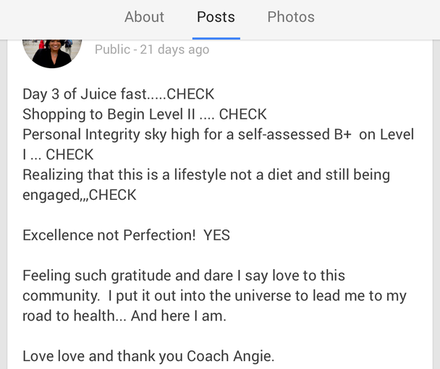Click the 'Feeling such gratitude' line
The image size is (440, 369).
184,276
